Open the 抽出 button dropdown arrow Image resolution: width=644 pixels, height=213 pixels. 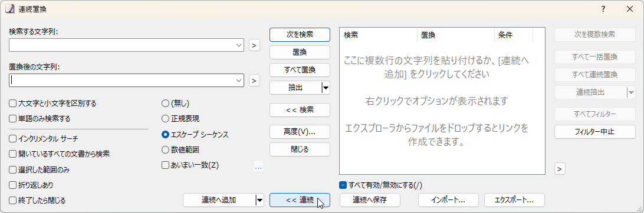tap(326, 87)
